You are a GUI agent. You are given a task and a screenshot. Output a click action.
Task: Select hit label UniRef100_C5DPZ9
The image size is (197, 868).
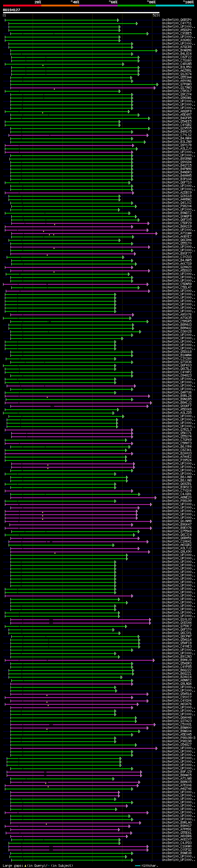click(177, 223)
